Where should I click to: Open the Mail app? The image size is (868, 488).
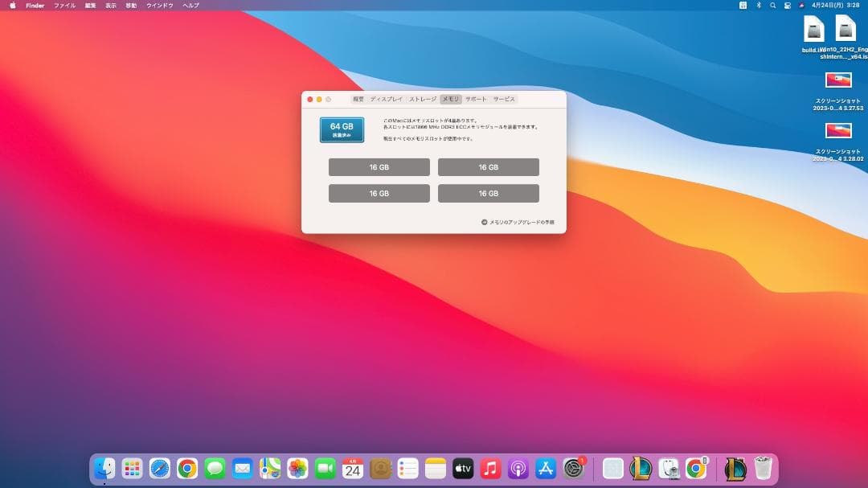point(241,467)
